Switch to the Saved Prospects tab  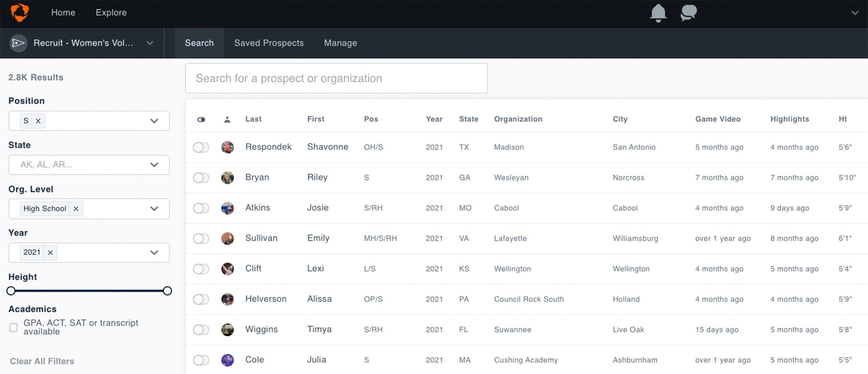click(269, 43)
